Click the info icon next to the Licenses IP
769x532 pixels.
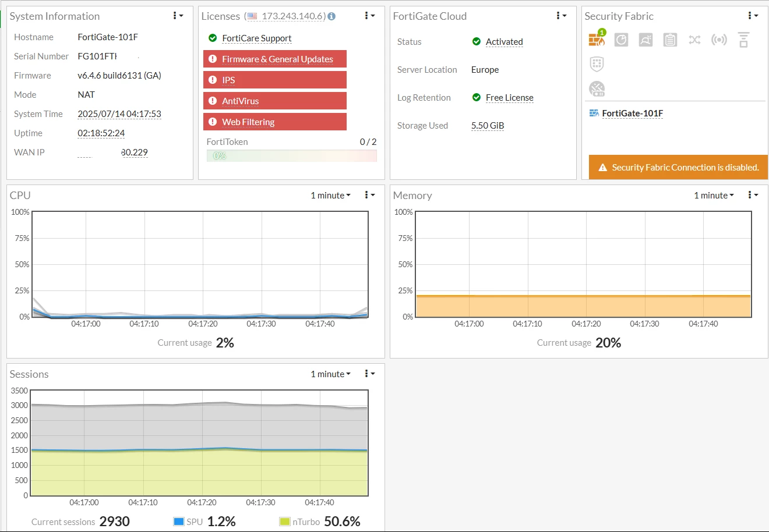point(331,16)
